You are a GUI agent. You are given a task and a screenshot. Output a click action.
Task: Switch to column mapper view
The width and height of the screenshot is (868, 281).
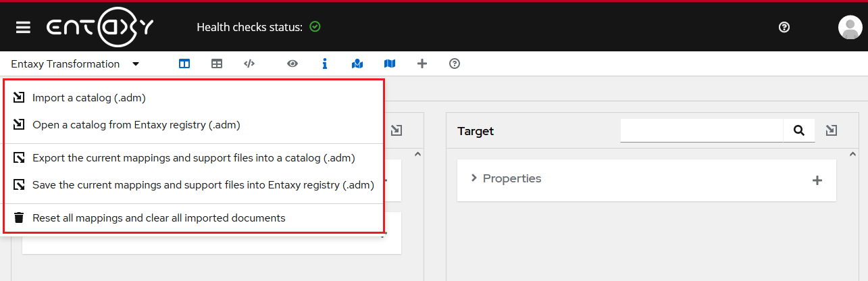[x=184, y=63]
